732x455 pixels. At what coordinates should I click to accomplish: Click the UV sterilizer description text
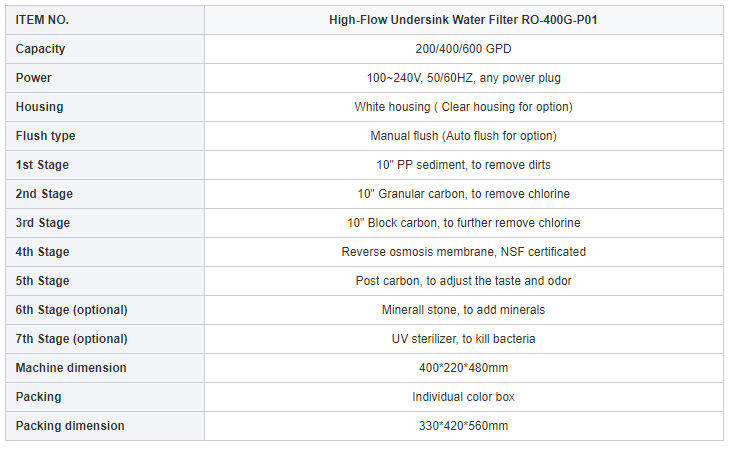point(463,339)
